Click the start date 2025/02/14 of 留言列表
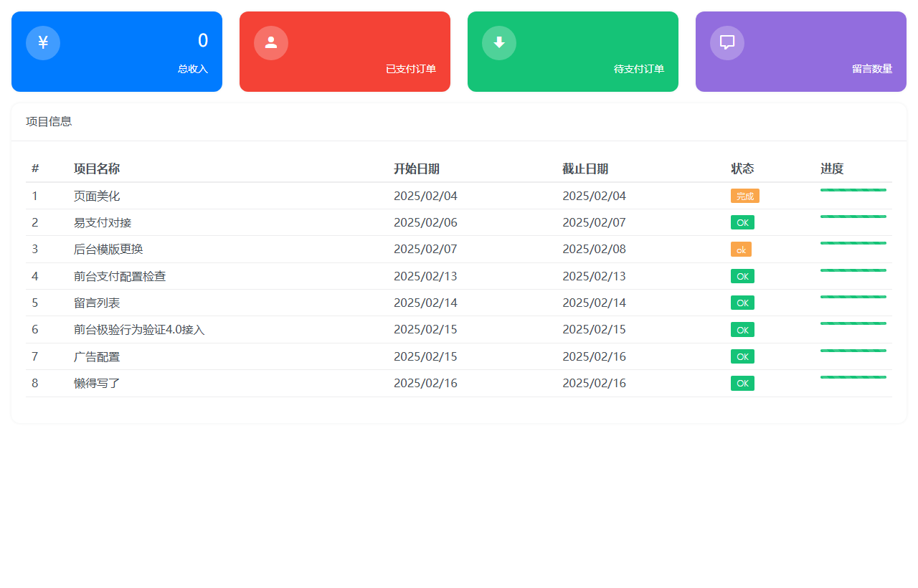This screenshot has height=588, width=918. 425,303
